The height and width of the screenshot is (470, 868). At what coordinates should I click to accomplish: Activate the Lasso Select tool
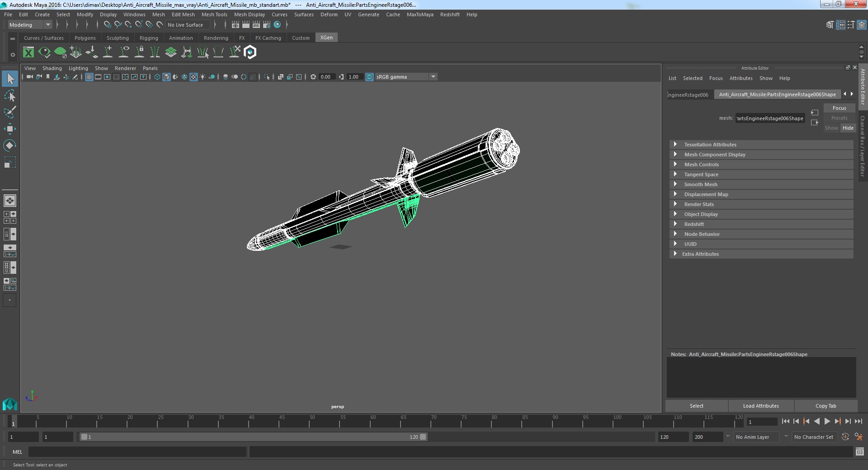(9, 96)
